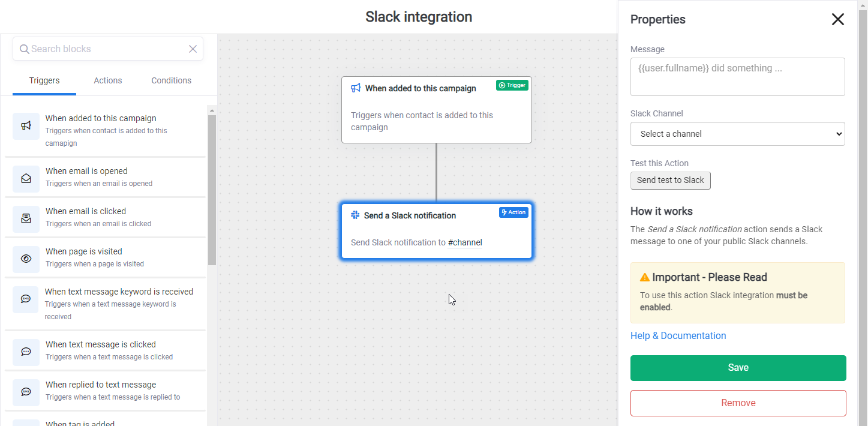Viewport: 868px width, 426px height.
Task: Click the 'Properties' panel heading
Action: (658, 19)
